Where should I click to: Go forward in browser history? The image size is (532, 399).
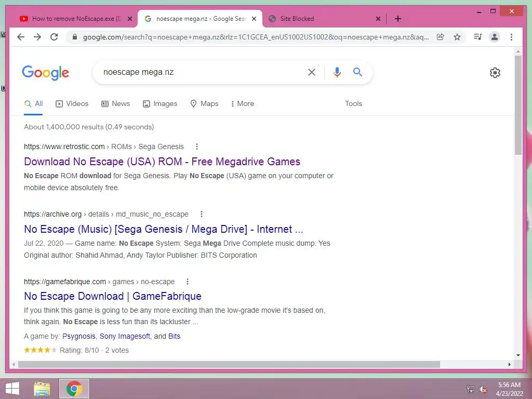(x=37, y=37)
